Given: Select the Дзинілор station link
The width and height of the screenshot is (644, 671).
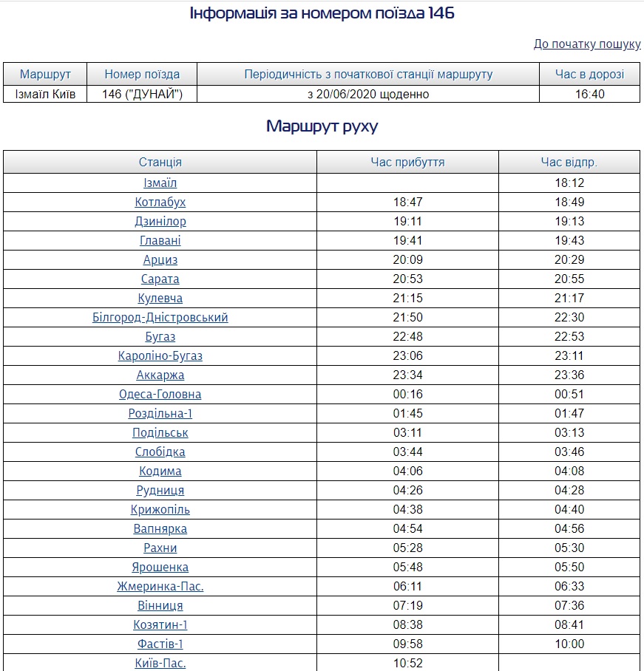Looking at the screenshot, I should [x=160, y=222].
